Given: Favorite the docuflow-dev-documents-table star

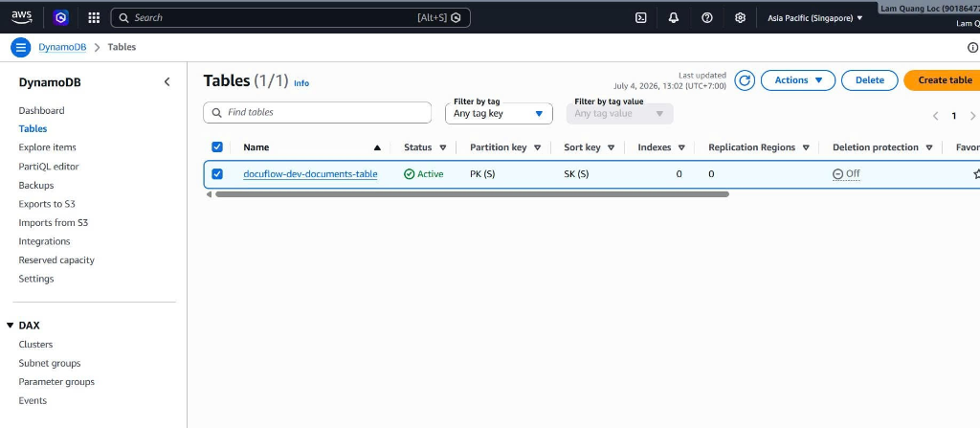Looking at the screenshot, I should click(976, 174).
